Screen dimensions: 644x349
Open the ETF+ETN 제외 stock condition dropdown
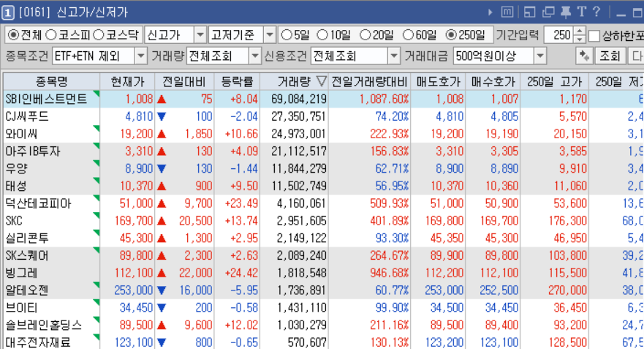click(x=140, y=56)
